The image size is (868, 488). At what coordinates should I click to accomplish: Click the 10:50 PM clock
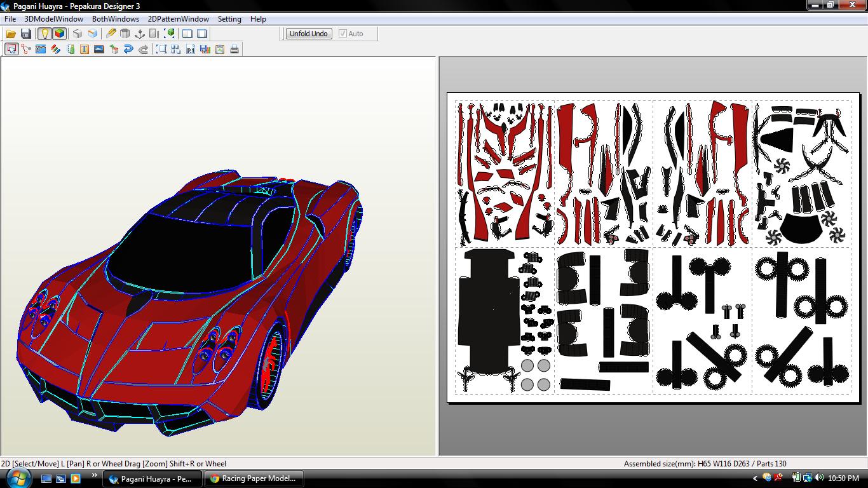pos(843,478)
